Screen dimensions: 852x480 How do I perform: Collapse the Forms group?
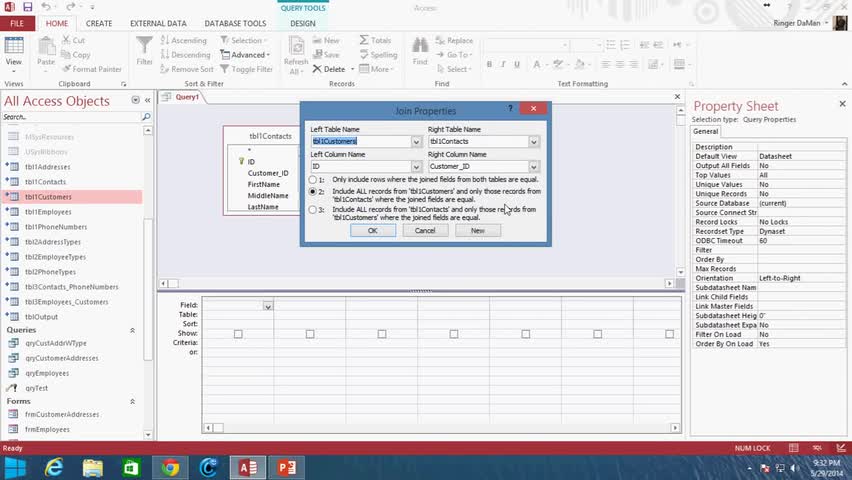[132, 401]
